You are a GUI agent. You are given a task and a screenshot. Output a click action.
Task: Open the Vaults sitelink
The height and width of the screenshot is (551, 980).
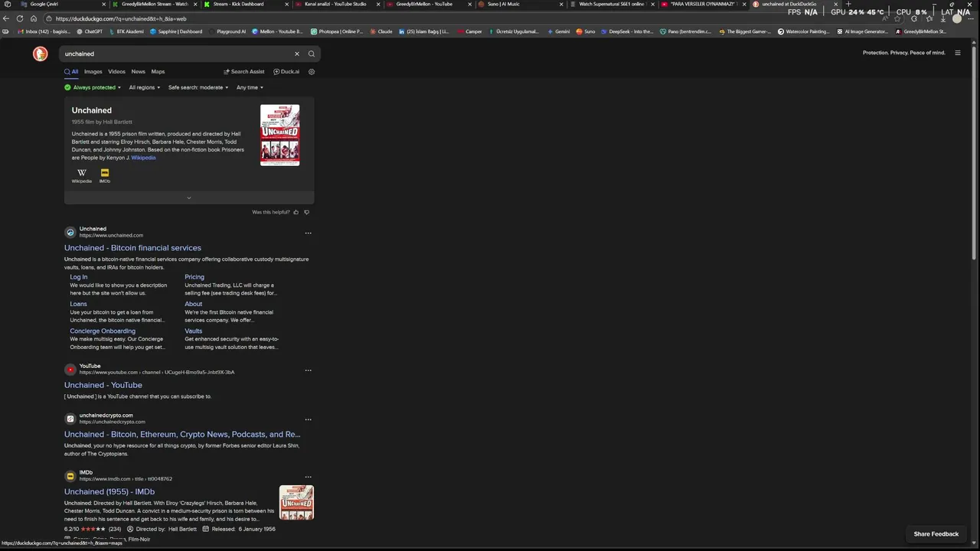193,331
